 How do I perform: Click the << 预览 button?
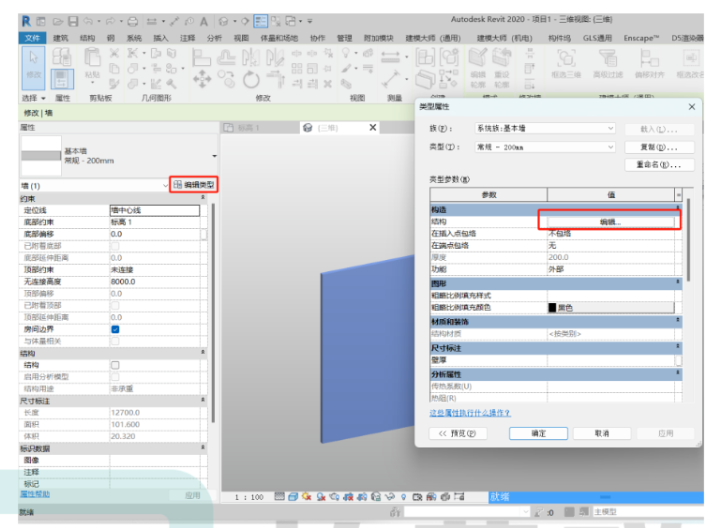[x=458, y=433]
